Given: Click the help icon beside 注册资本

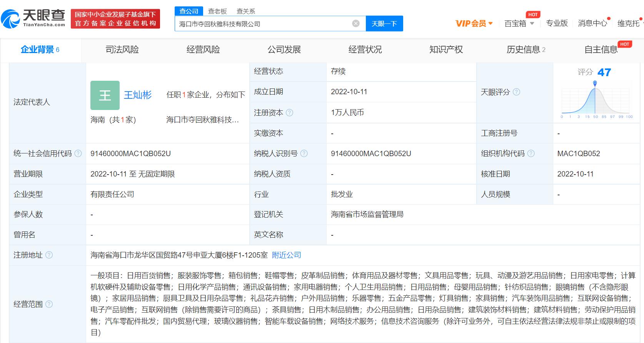Looking at the screenshot, I should (x=290, y=113).
